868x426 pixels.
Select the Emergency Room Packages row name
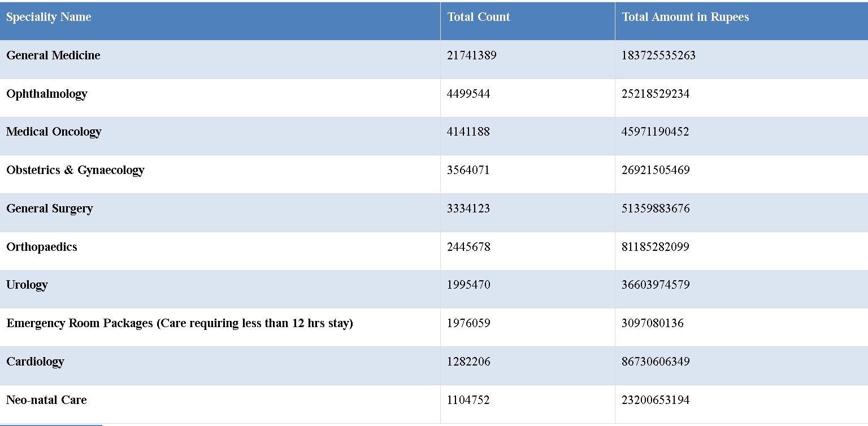pos(180,323)
